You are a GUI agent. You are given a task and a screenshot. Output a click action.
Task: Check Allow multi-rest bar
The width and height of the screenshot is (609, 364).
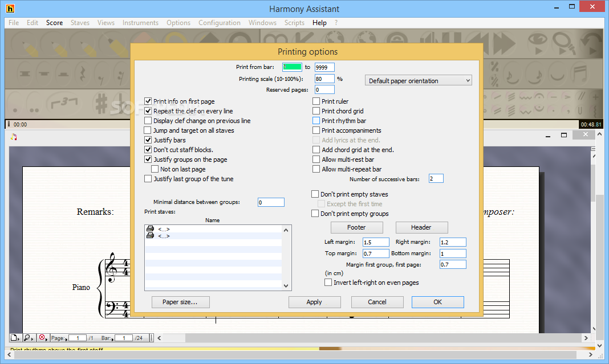(x=316, y=159)
